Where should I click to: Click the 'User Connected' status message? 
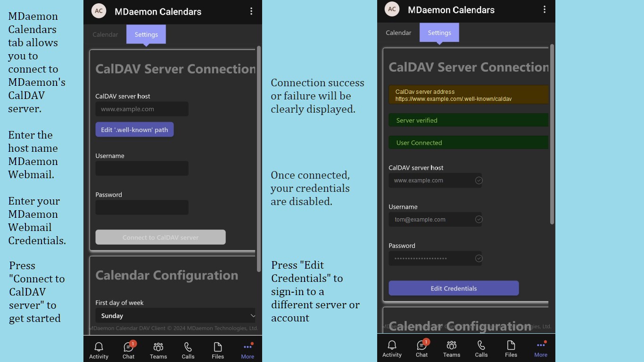click(469, 142)
